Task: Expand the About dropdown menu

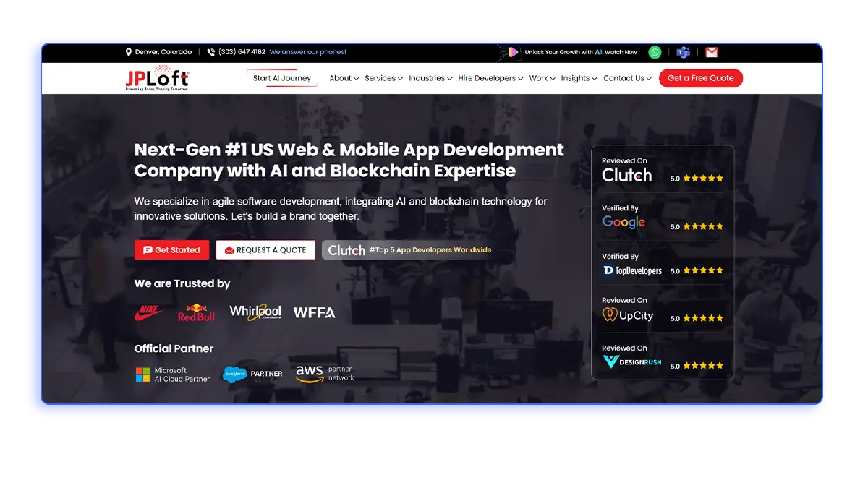Action: pyautogui.click(x=344, y=78)
